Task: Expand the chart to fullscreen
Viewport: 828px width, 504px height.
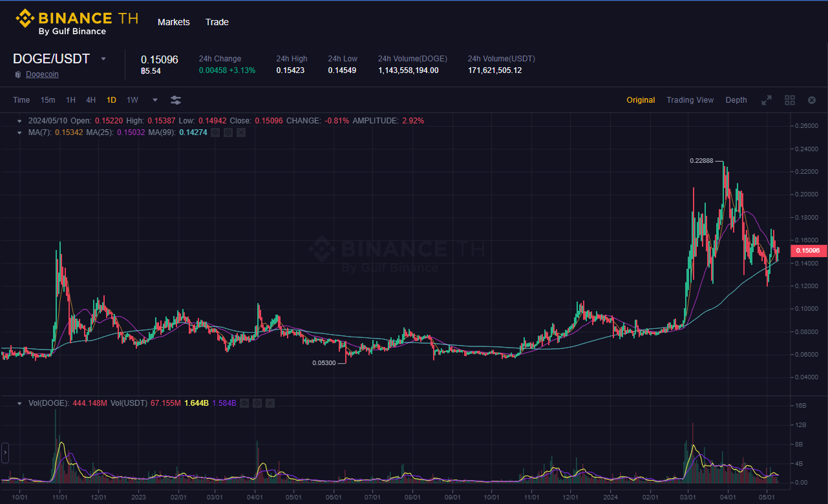Action: (767, 100)
